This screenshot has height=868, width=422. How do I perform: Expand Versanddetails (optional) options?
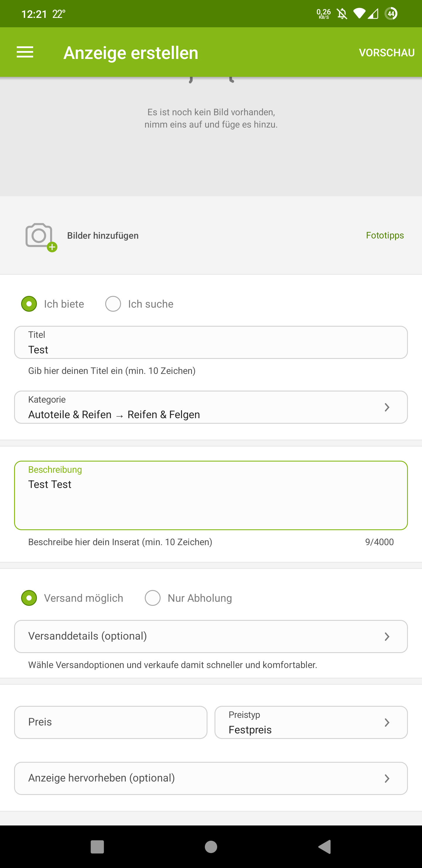387,637
